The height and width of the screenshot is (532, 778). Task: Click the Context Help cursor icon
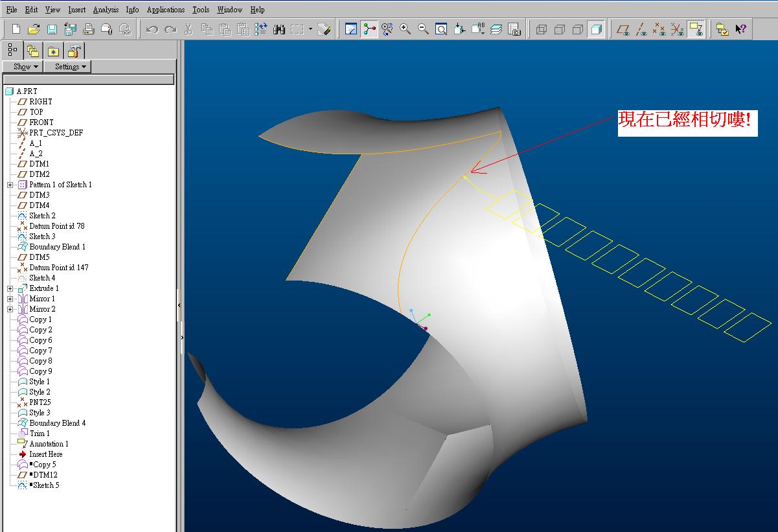pos(741,29)
